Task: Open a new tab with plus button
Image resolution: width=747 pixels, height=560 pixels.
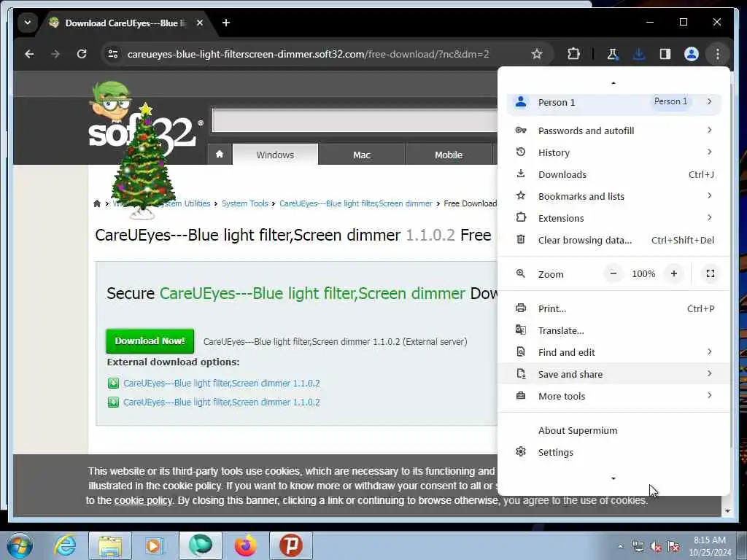Action: (226, 23)
